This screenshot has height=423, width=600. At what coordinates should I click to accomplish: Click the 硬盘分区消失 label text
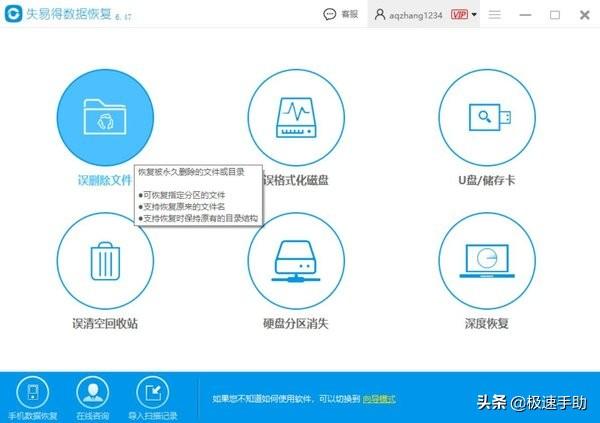point(296,323)
